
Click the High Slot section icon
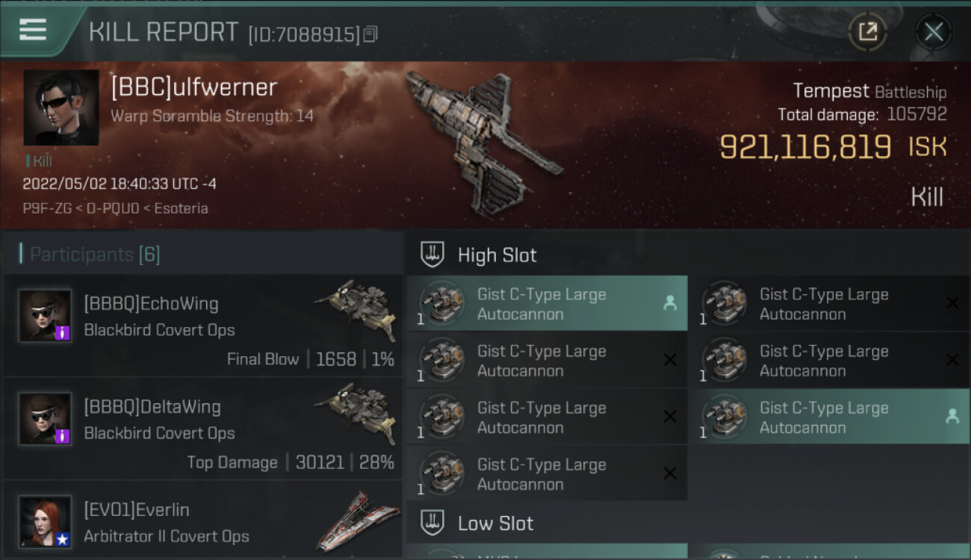(432, 255)
